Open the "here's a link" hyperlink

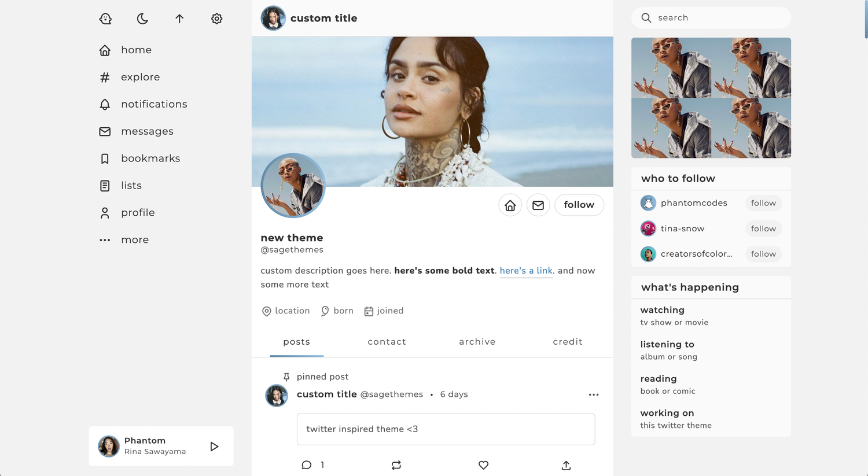tap(525, 271)
